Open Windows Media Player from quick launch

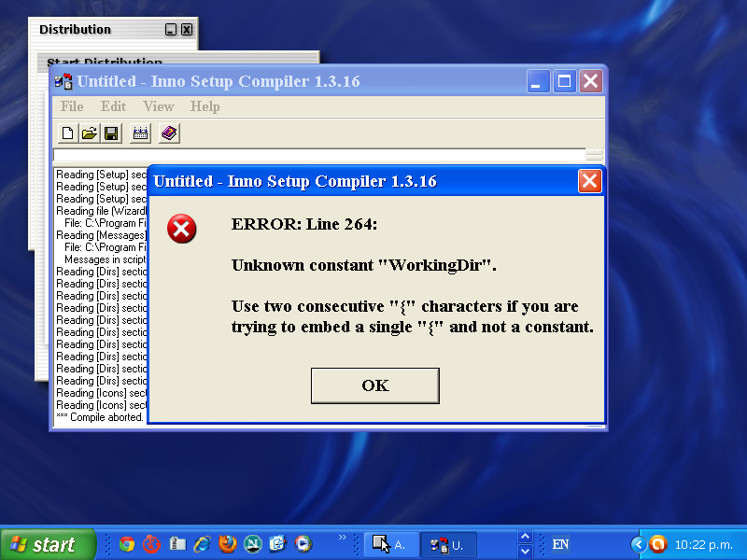[303, 544]
